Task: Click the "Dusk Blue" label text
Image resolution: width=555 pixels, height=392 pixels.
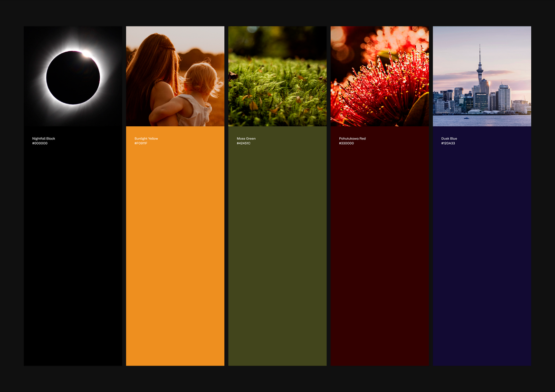Action: (x=449, y=139)
